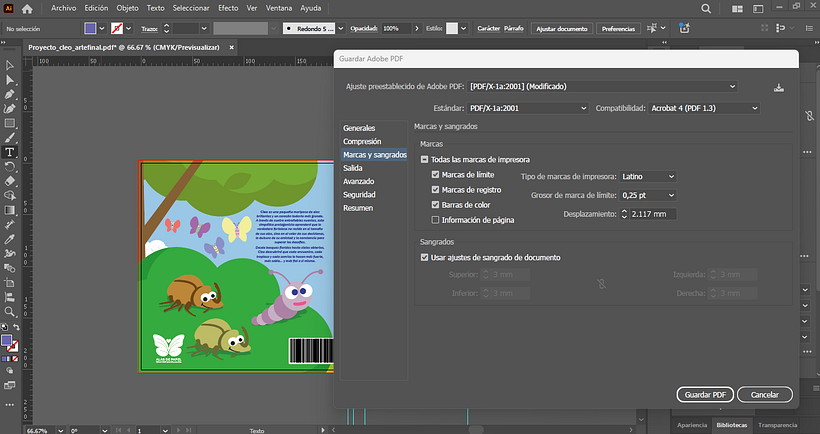Select the Rectangle tool

[9, 123]
